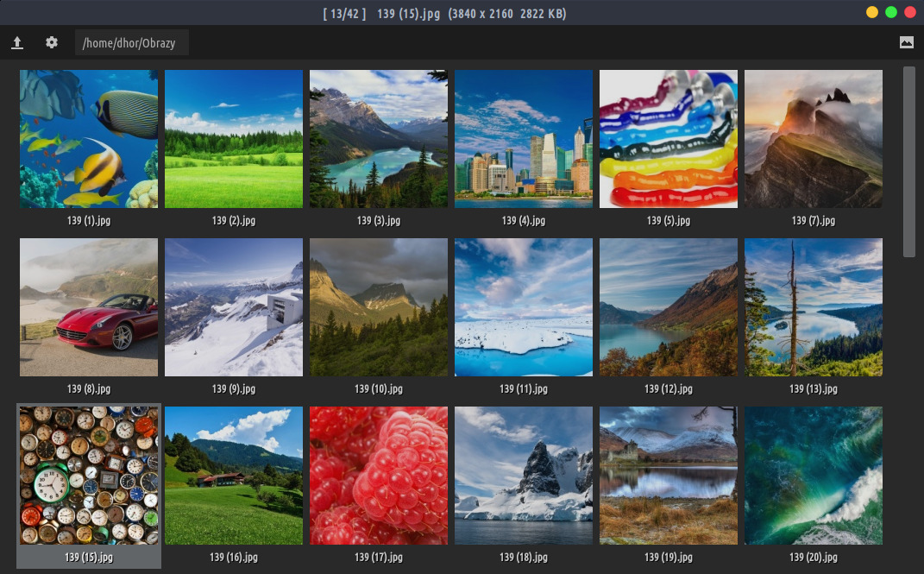Click the green maximize window button

pos(891,12)
